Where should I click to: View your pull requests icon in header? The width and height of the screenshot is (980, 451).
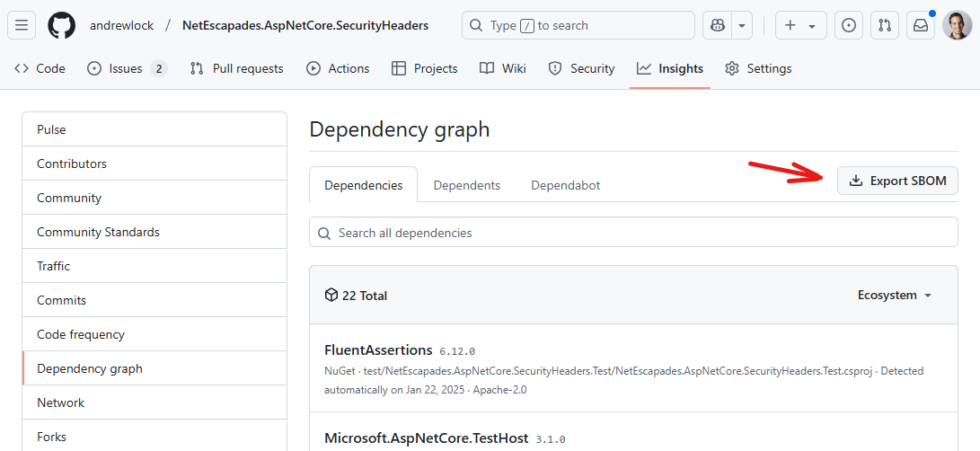(885, 26)
